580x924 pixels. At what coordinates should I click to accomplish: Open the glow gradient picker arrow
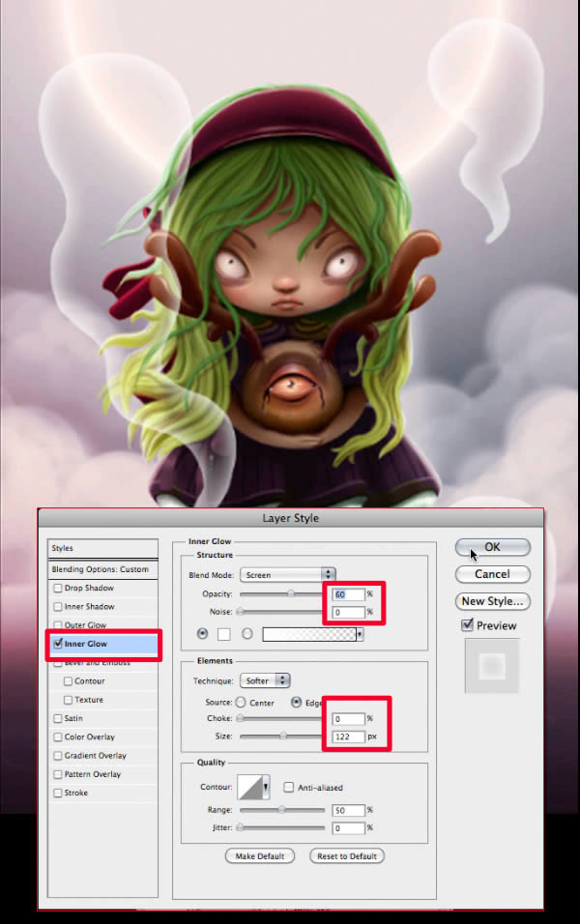click(360, 634)
